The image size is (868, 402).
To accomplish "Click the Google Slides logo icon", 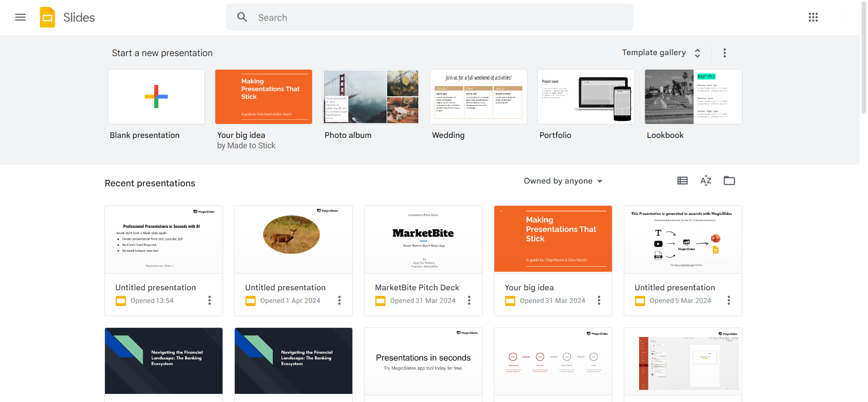I will [47, 17].
